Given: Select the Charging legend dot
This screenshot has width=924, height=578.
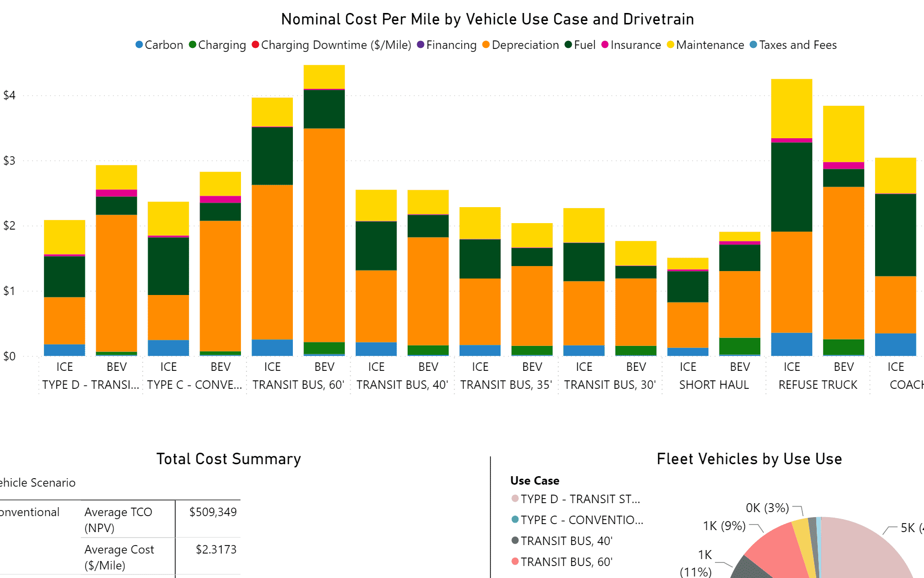Looking at the screenshot, I should coord(193,45).
